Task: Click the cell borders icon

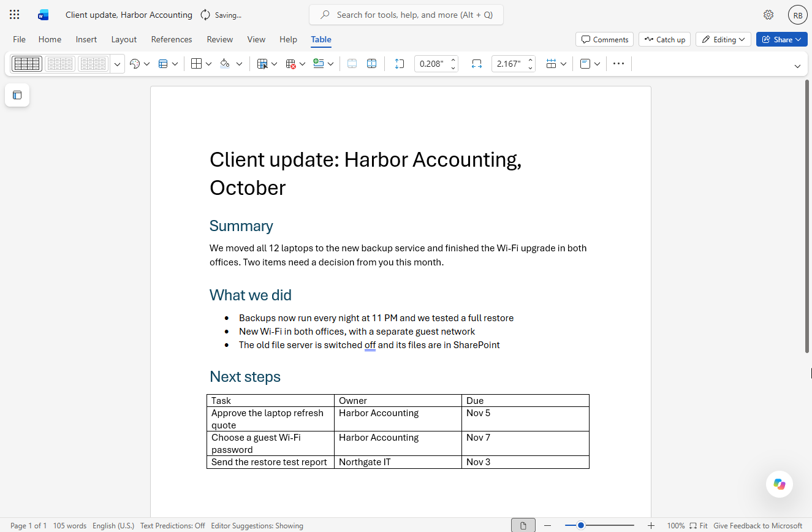Action: [x=197, y=64]
